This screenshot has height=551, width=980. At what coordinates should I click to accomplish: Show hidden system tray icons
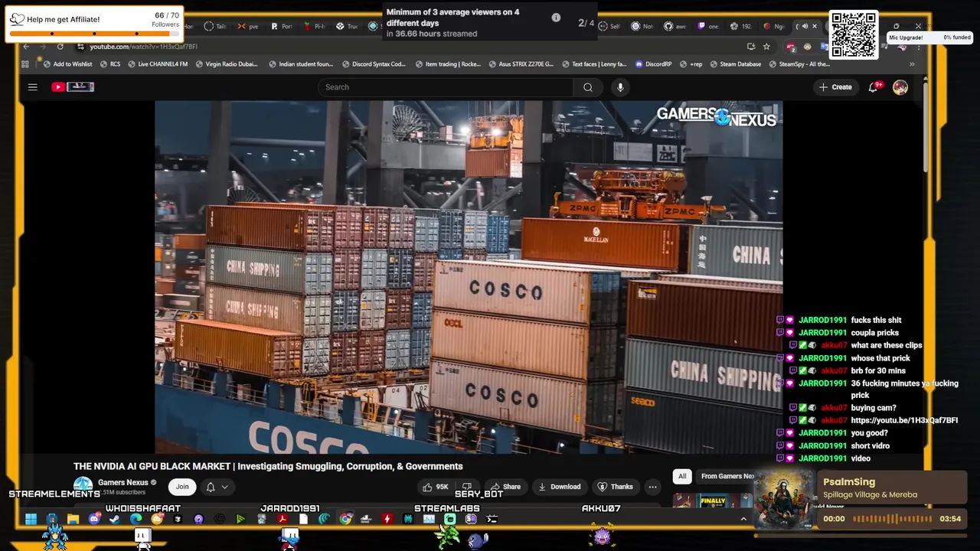(x=743, y=519)
